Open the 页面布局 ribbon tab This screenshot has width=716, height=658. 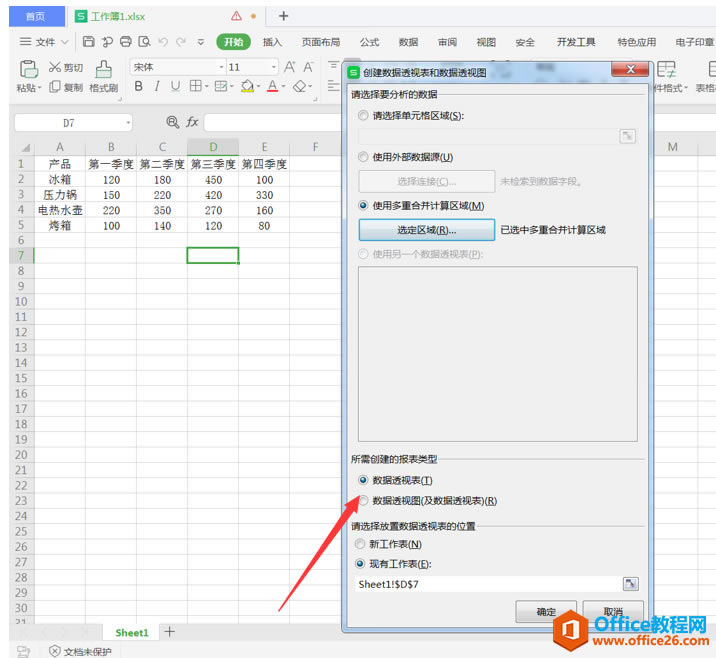point(321,42)
